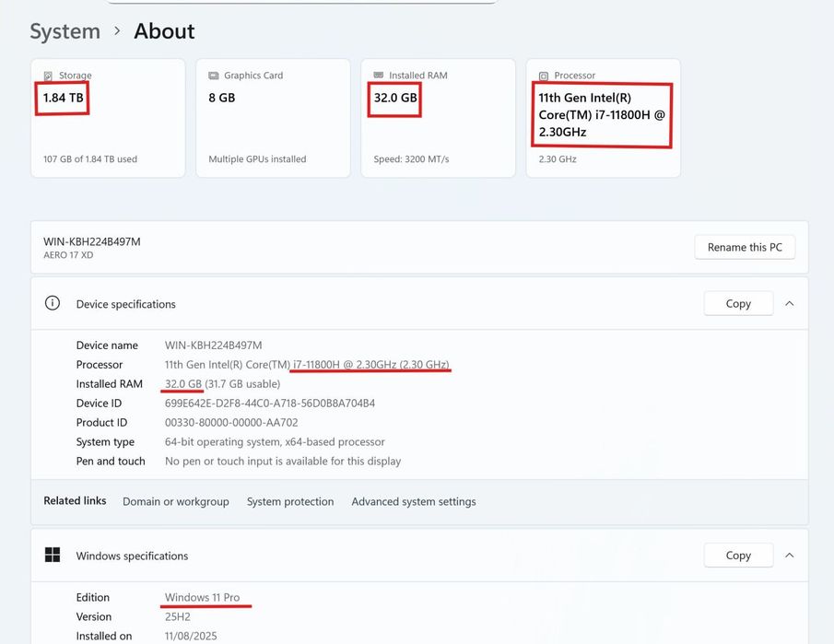
Task: Click the Graphics Card icon
Action: (214, 76)
